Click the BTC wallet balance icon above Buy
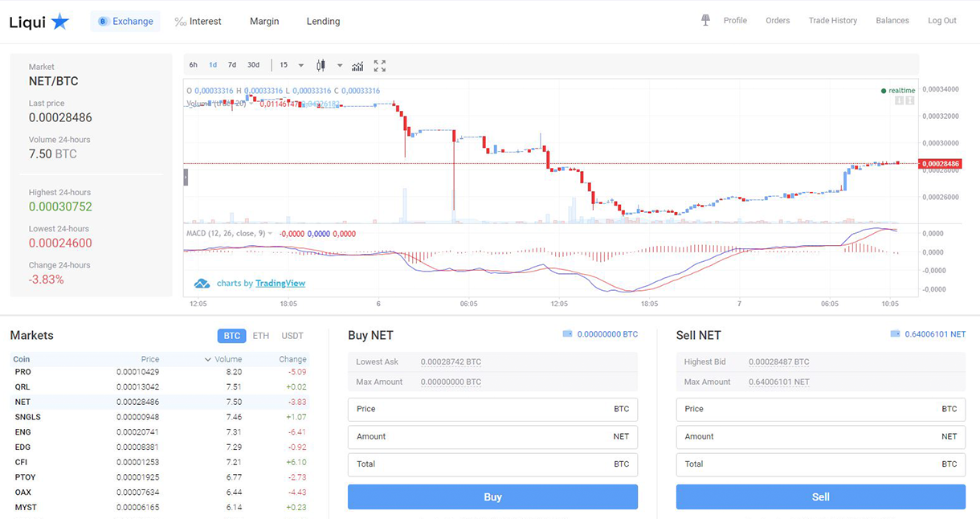 (x=567, y=334)
